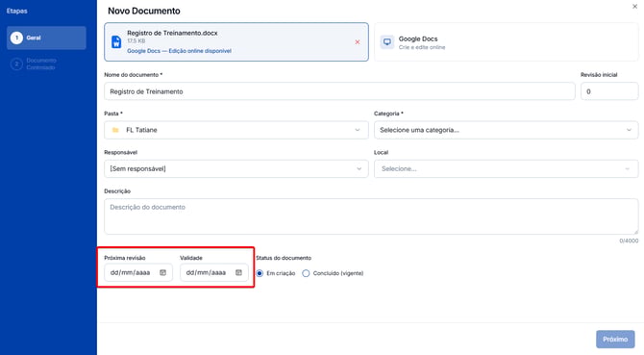Click the Status do documento label
Viewport: 644px width, 355px height.
284,258
